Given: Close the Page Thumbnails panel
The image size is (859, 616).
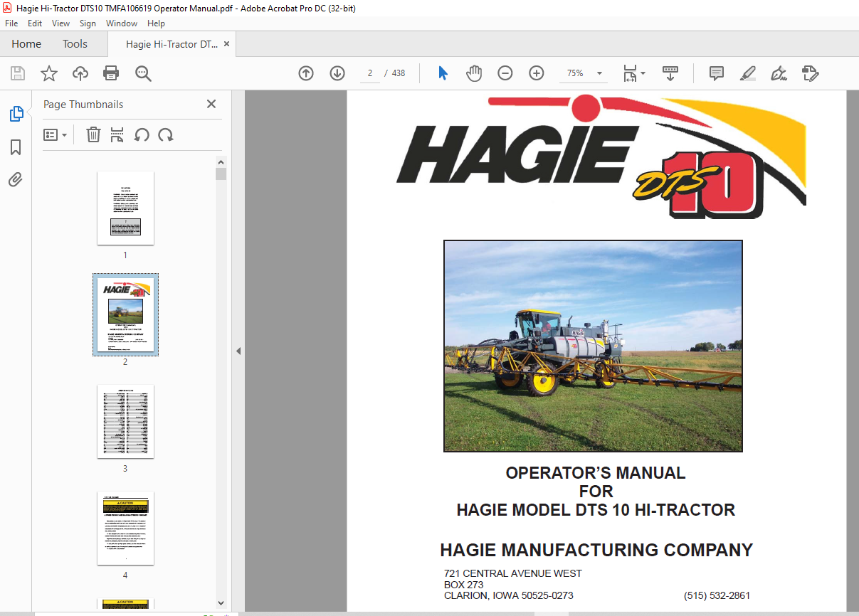Looking at the screenshot, I should coord(211,104).
